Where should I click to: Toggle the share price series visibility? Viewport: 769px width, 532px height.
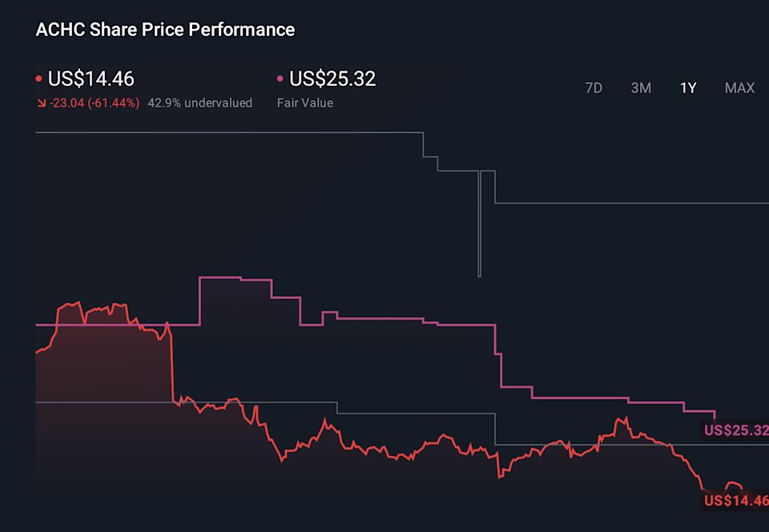click(x=91, y=79)
